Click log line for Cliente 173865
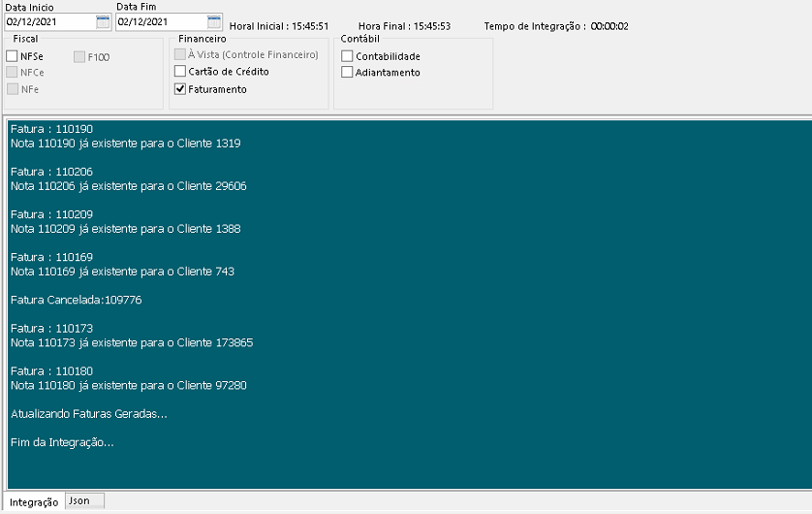This screenshot has height=514, width=812. (132, 343)
